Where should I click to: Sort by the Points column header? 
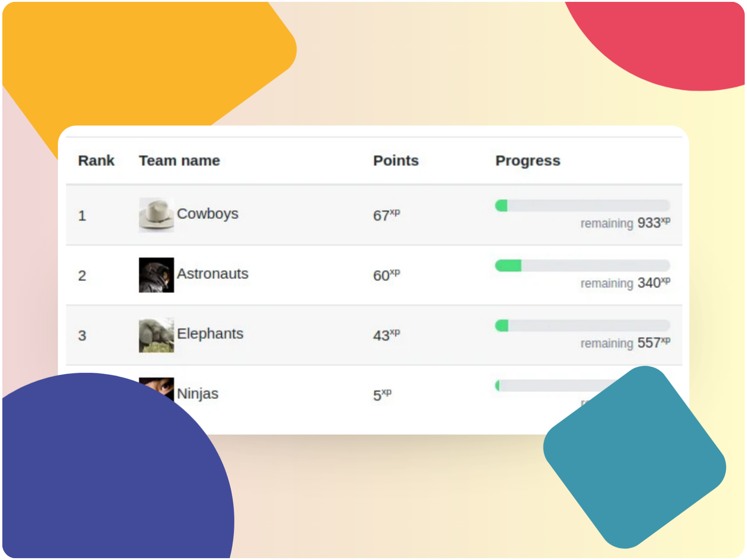click(396, 161)
